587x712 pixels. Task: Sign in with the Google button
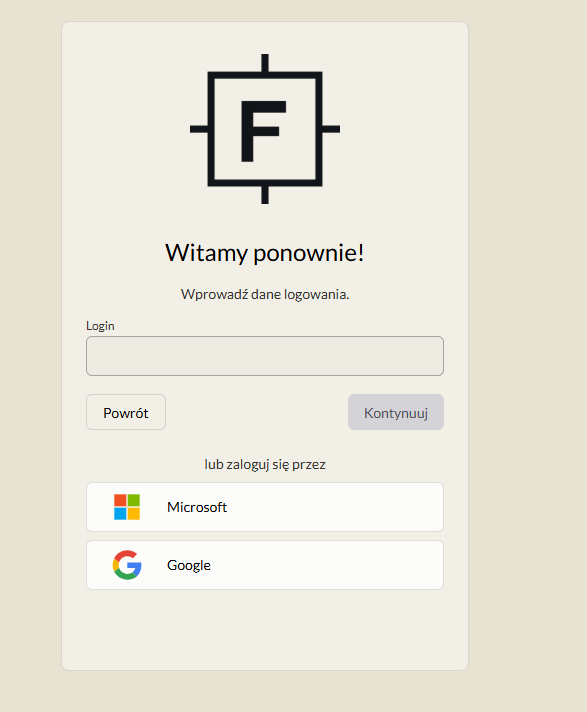point(265,565)
